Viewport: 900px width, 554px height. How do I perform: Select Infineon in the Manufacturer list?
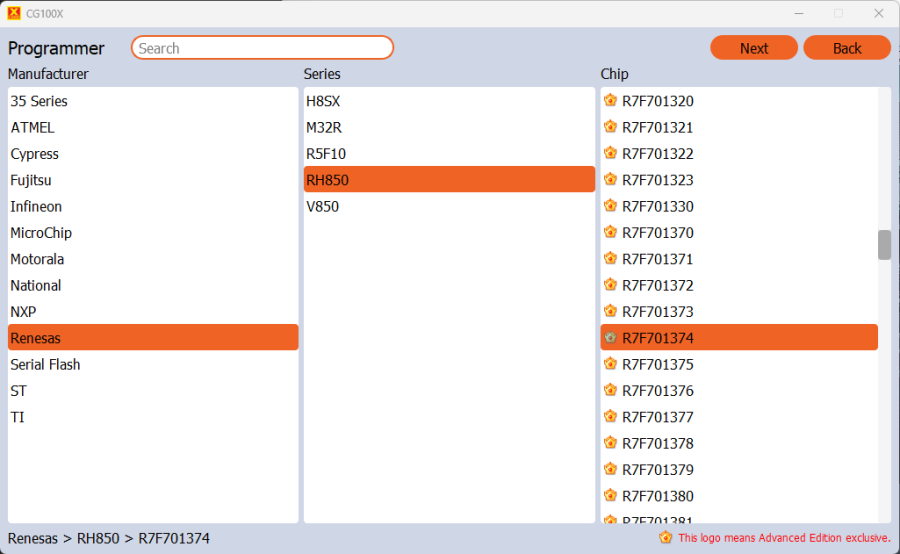(x=36, y=207)
